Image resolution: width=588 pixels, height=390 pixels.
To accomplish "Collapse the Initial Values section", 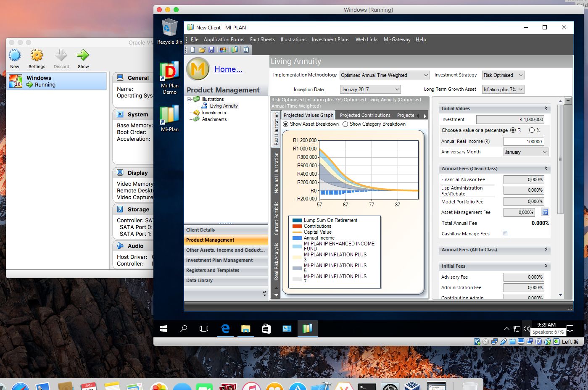I will (546, 108).
